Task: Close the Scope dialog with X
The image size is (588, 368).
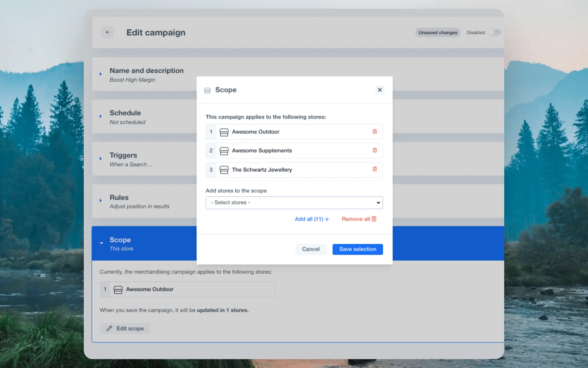Action: click(x=380, y=90)
